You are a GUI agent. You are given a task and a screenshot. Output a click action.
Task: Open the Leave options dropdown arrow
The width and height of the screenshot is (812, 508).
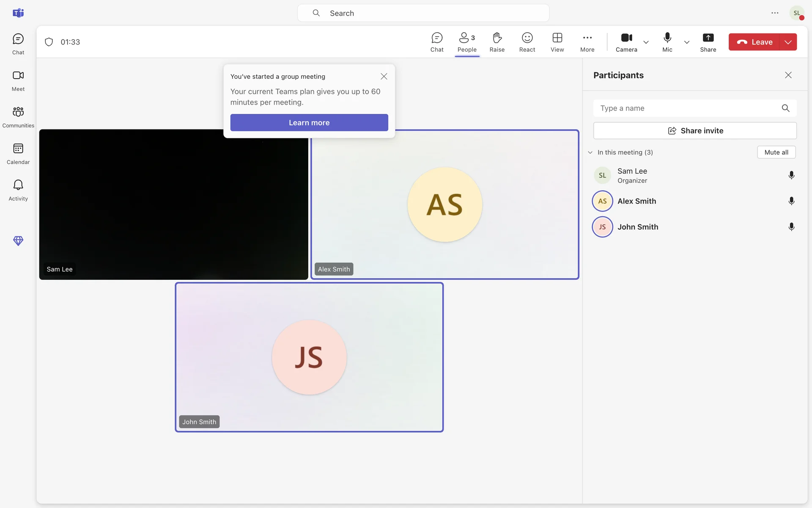788,42
